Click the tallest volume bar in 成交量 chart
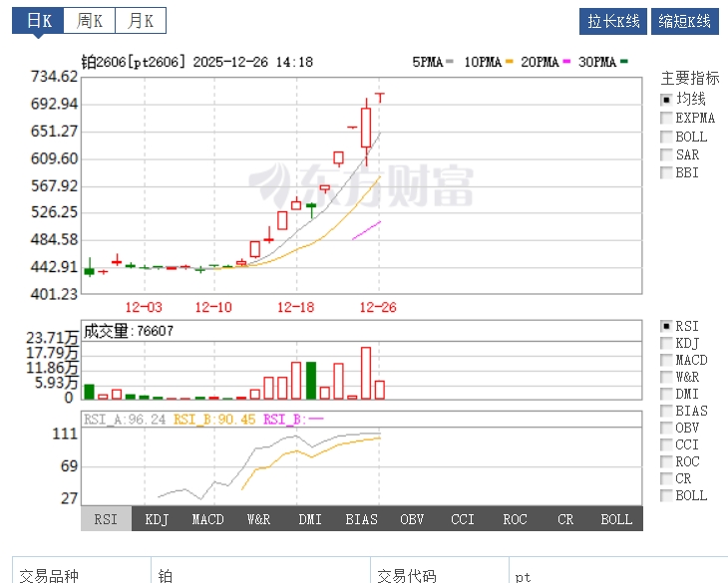Screen dimensions: 728x583 (366, 374)
